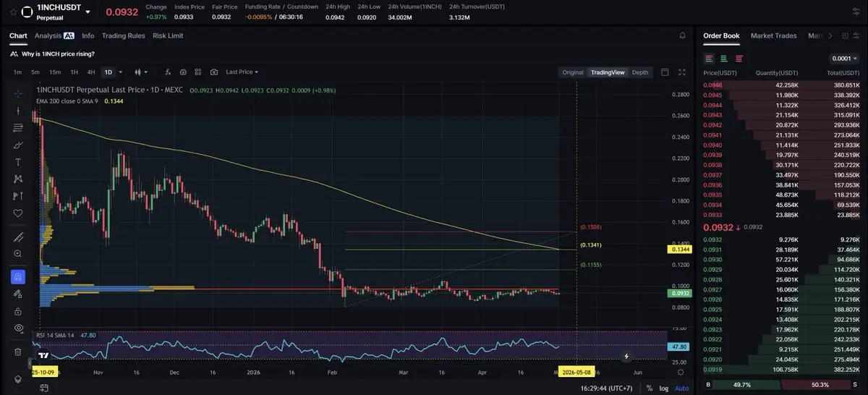The width and height of the screenshot is (868, 395).
Task: Switch to Depth chart view
Action: tap(640, 72)
